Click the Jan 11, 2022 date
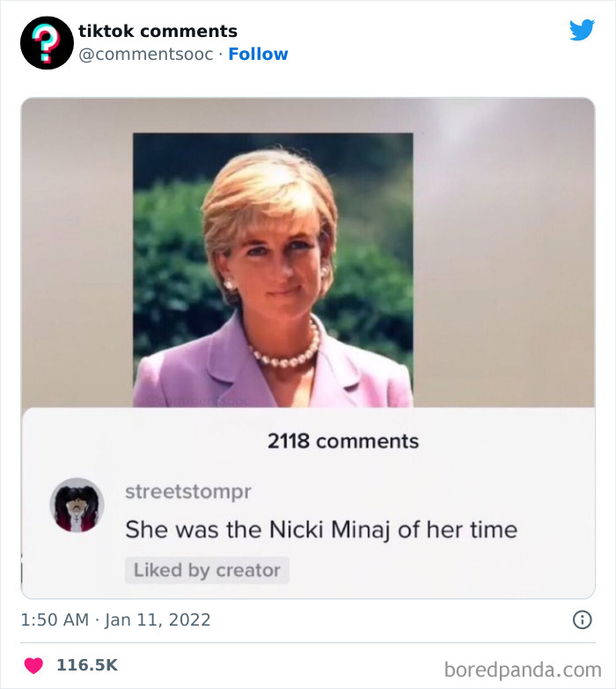 [x=158, y=619]
